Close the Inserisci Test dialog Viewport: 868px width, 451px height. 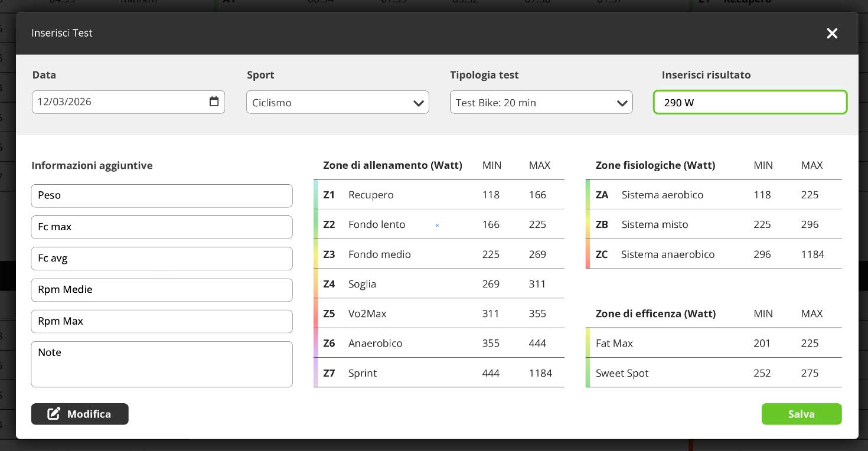pyautogui.click(x=832, y=34)
